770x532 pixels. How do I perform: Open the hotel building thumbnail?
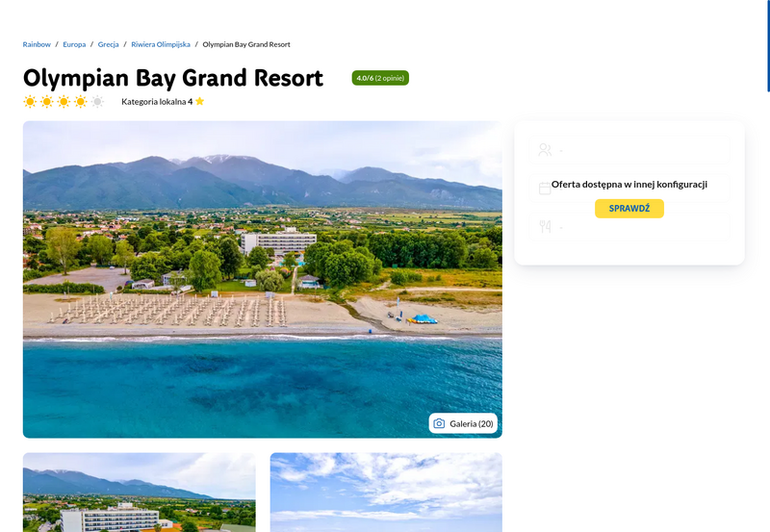pyautogui.click(x=139, y=493)
